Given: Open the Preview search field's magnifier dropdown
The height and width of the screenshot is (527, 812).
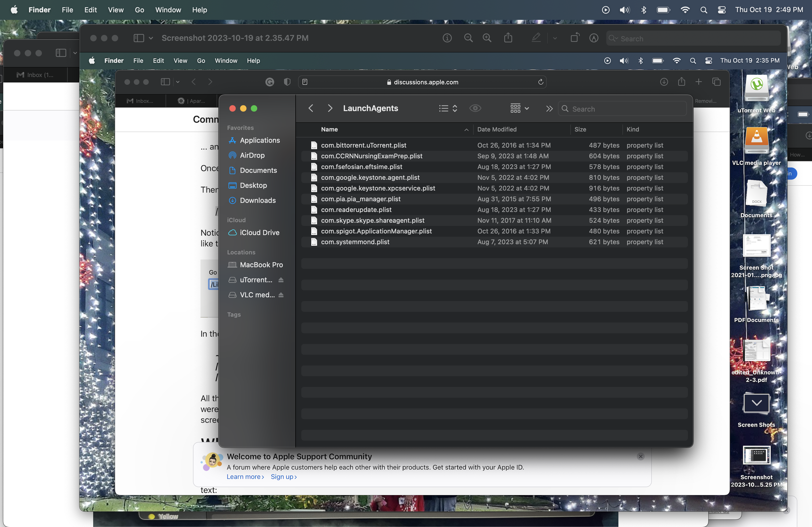Looking at the screenshot, I should [x=614, y=38].
